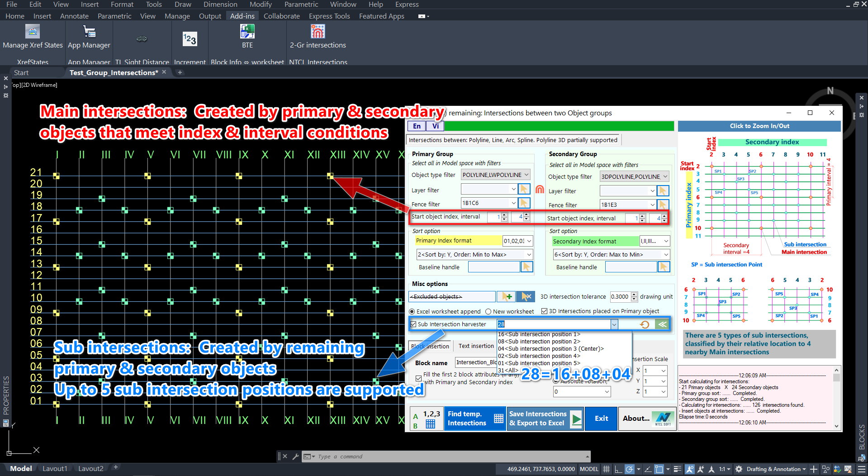Open the Dimension menu
The image size is (868, 476).
tap(220, 5)
